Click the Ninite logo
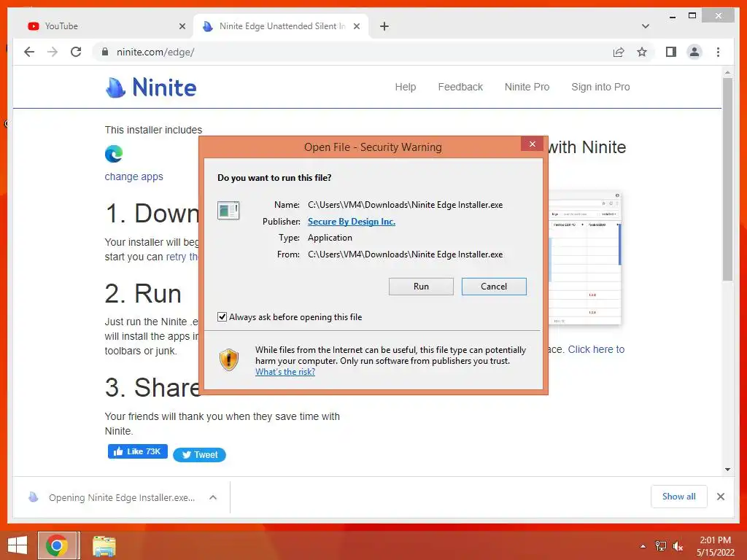747x560 pixels. (150, 87)
